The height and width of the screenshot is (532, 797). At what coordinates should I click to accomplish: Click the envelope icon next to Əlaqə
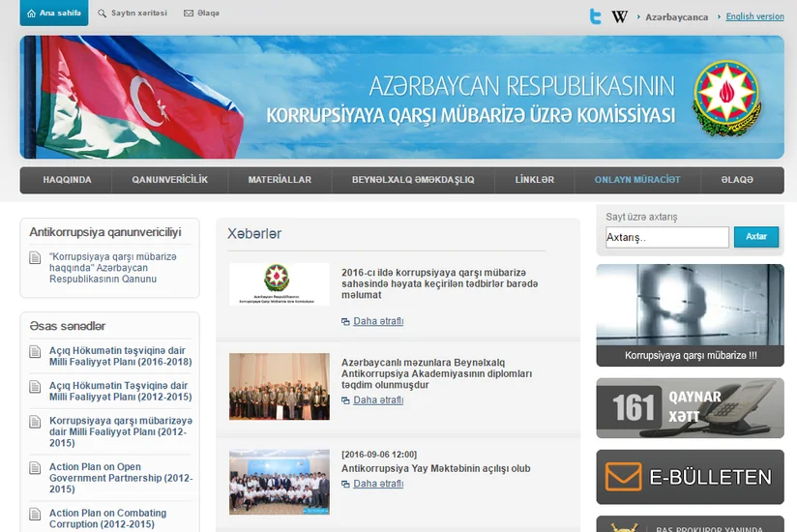[x=189, y=14]
